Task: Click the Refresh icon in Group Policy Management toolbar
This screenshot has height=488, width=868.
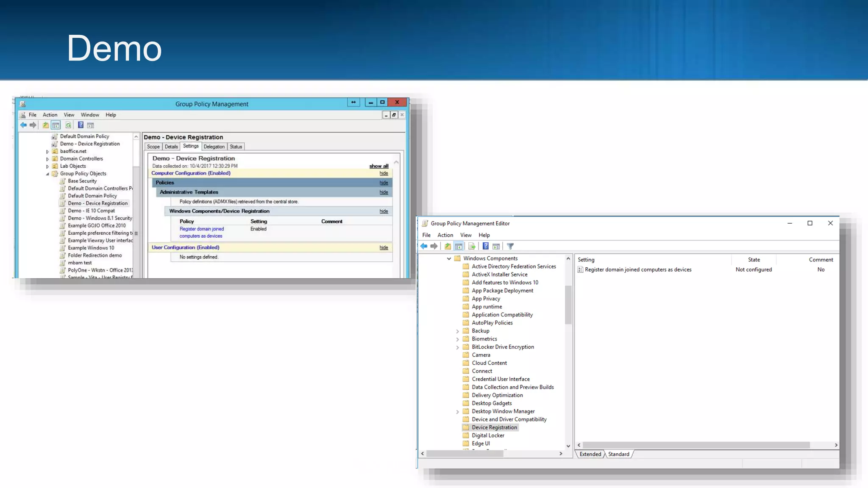Action: point(68,125)
